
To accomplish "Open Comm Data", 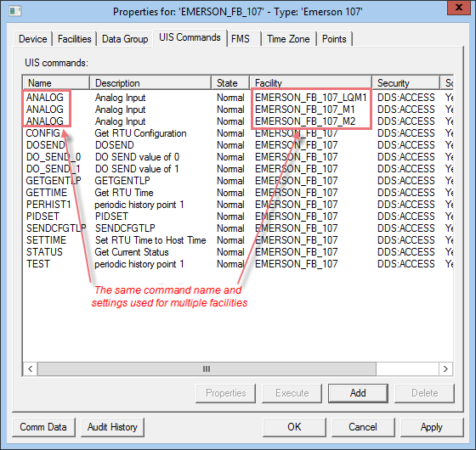I will click(x=43, y=427).
